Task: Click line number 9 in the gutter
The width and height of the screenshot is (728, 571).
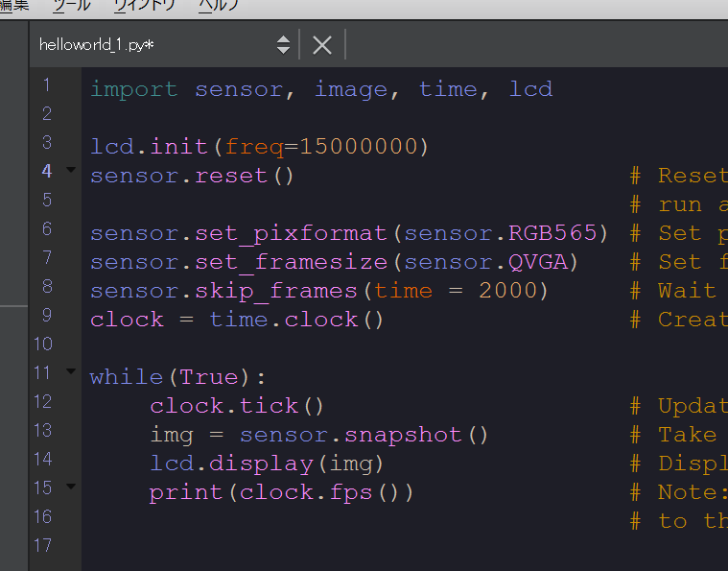Action: click(46, 316)
